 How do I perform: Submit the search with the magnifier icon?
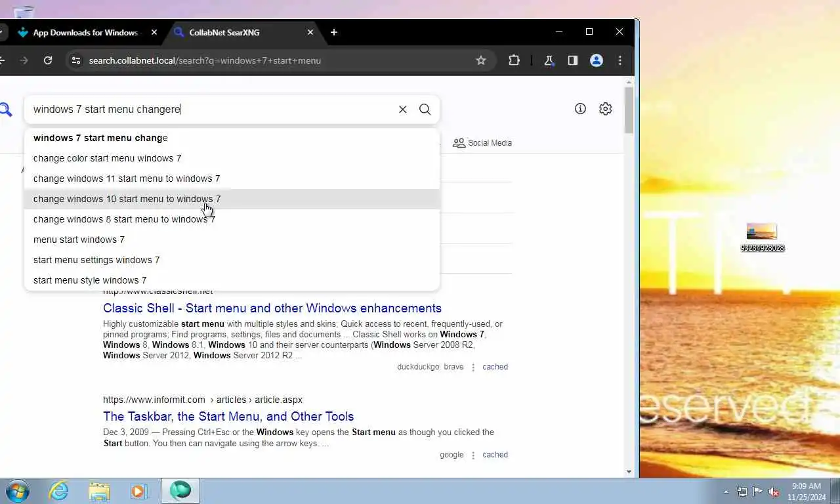425,110
